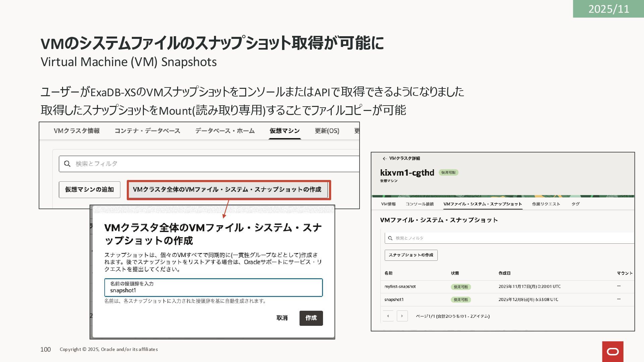Click the back arrow beside VMクラスタ詳細
The image size is (644, 362).
pos(384,159)
